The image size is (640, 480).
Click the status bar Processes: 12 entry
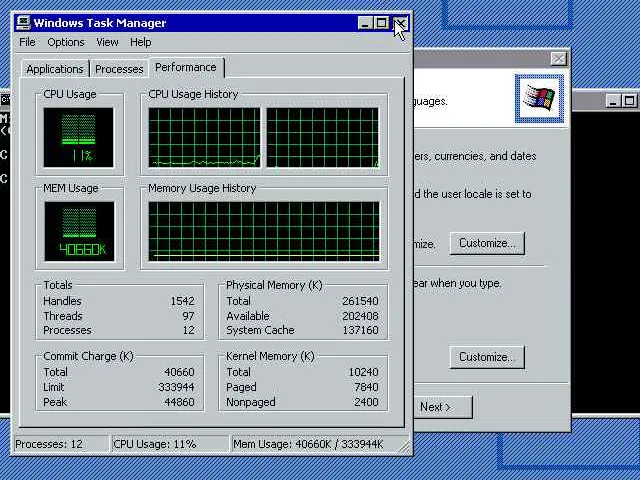click(61, 444)
